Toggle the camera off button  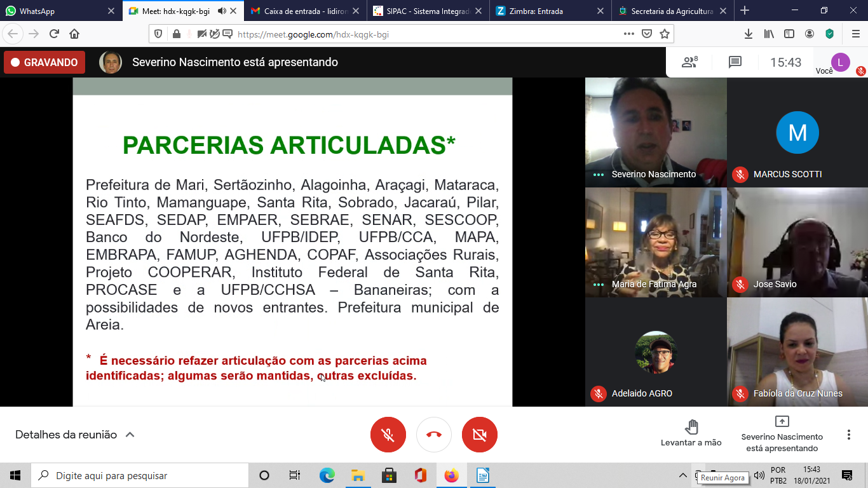tap(480, 435)
